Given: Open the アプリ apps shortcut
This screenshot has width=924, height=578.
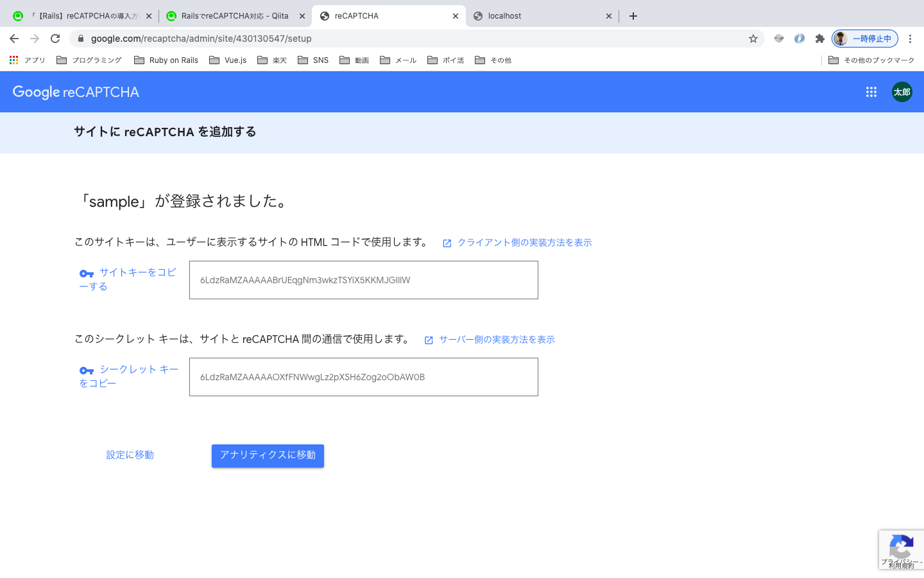Looking at the screenshot, I should pyautogui.click(x=28, y=60).
